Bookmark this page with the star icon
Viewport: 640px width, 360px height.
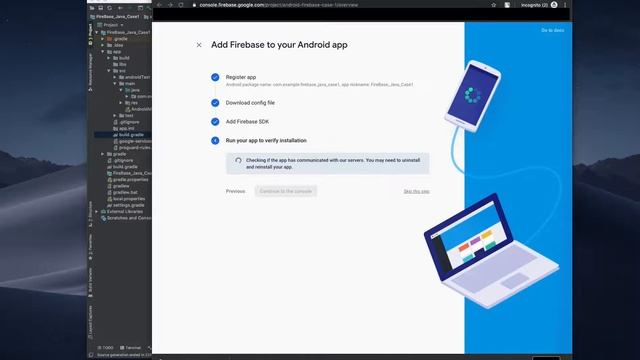click(493, 5)
